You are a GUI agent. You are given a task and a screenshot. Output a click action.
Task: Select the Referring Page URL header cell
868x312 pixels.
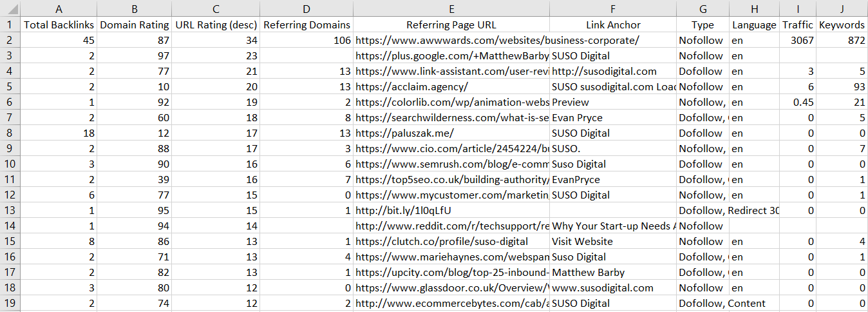pyautogui.click(x=451, y=25)
